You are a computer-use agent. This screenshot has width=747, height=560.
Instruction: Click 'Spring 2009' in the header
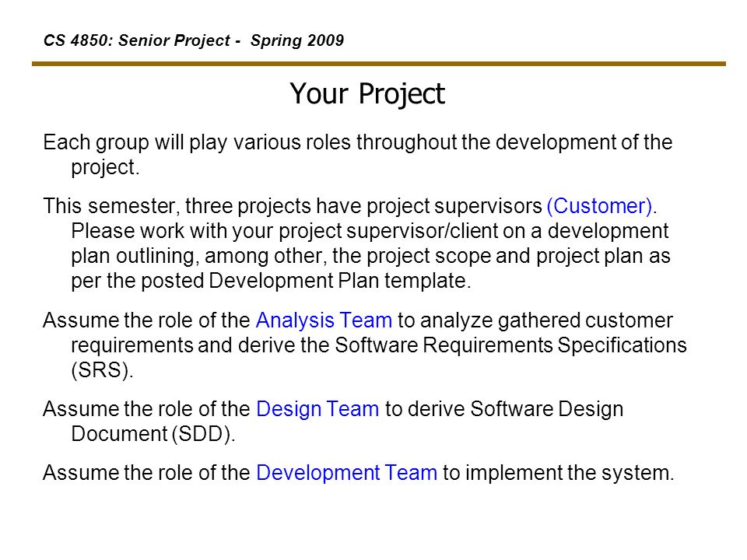coord(297,40)
